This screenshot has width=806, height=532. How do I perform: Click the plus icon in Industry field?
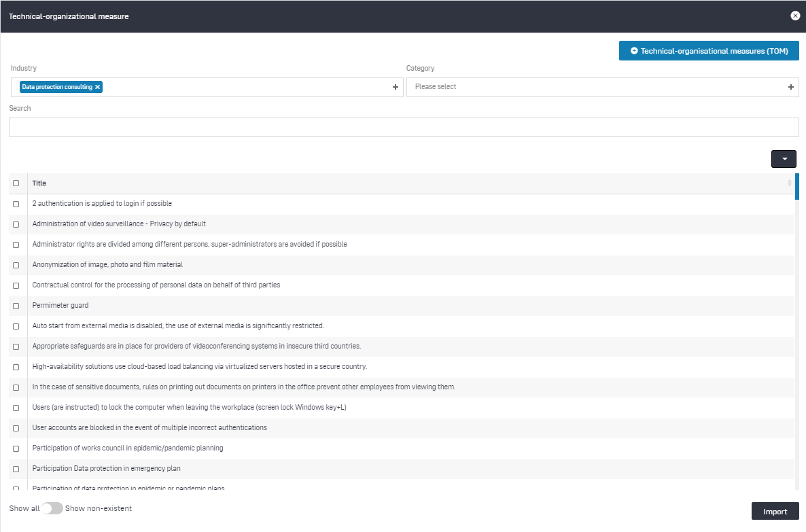pos(396,87)
